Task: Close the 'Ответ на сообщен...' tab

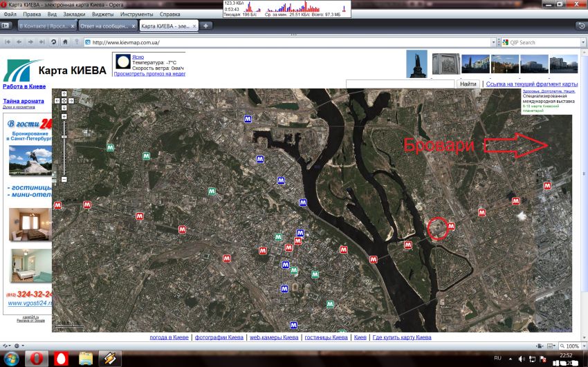Action: (134, 26)
